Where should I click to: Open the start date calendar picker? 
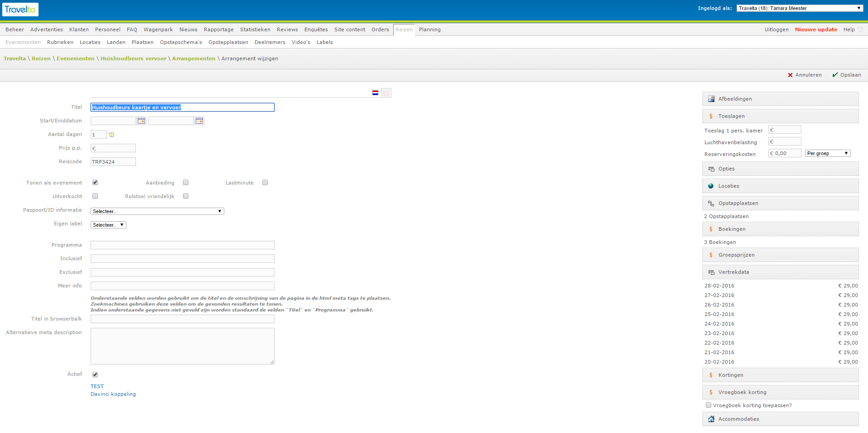point(141,121)
